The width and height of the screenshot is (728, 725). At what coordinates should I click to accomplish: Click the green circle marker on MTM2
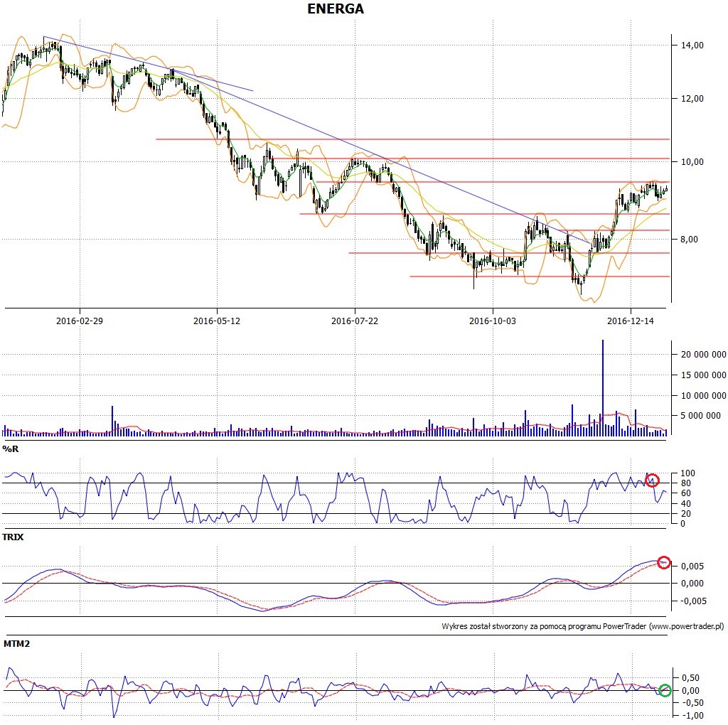tap(665, 690)
